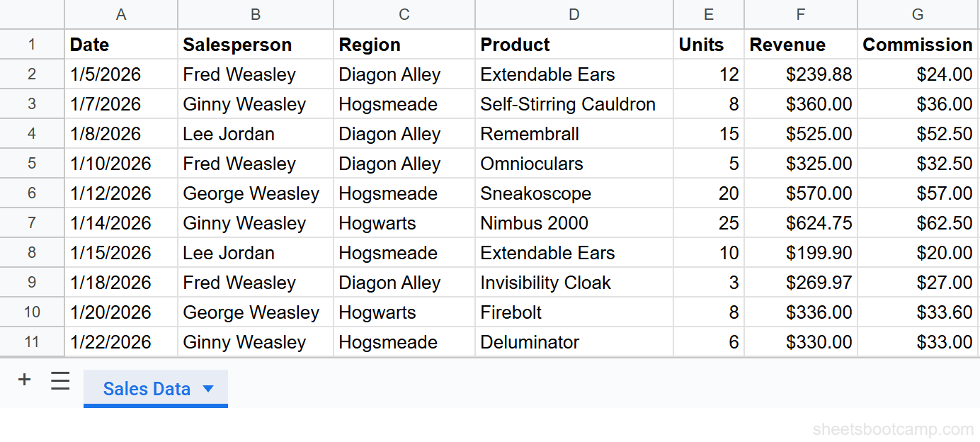
Task: Click the Commission header cell
Action: click(917, 44)
